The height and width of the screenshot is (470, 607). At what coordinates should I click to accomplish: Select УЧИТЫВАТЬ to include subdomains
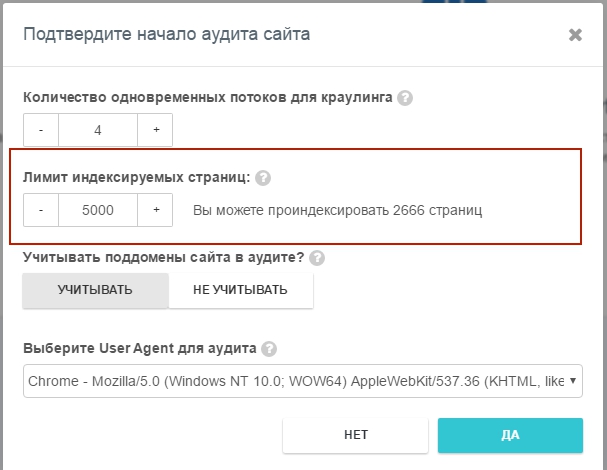coord(95,290)
